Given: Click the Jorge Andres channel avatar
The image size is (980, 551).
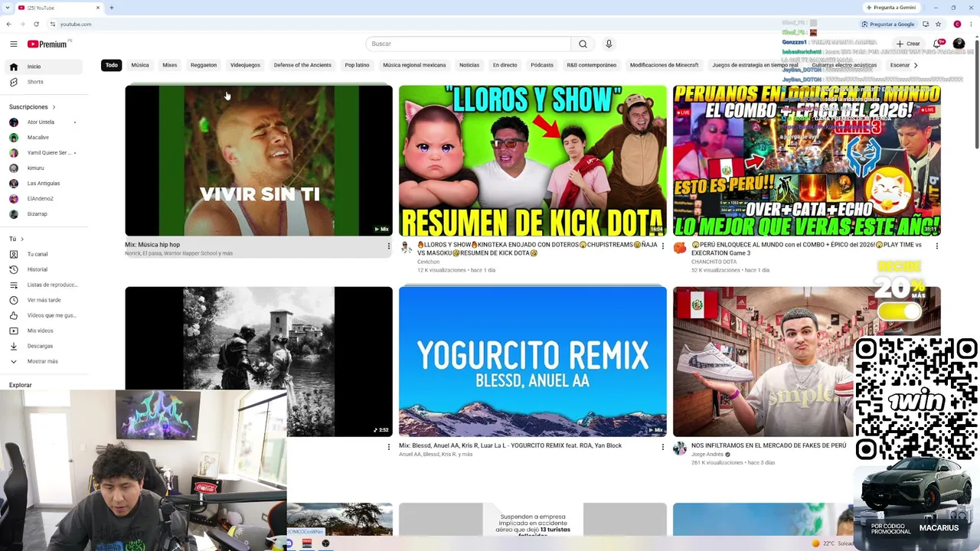Looking at the screenshot, I should click(680, 448).
